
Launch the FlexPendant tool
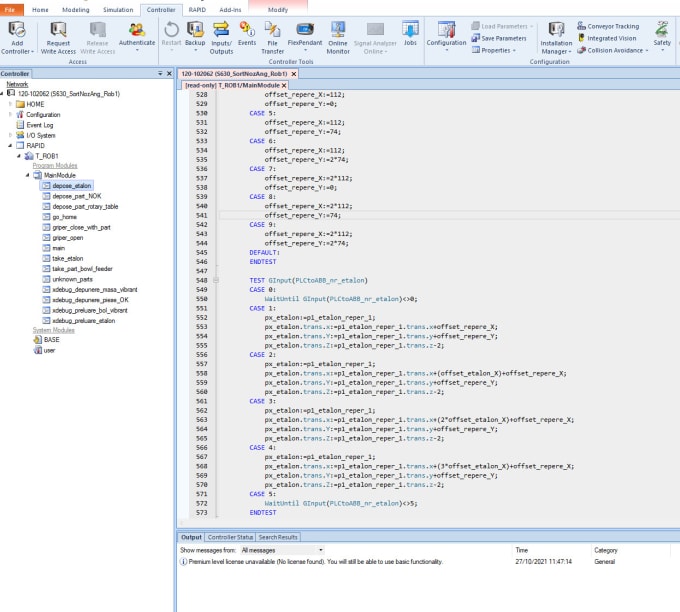305,36
